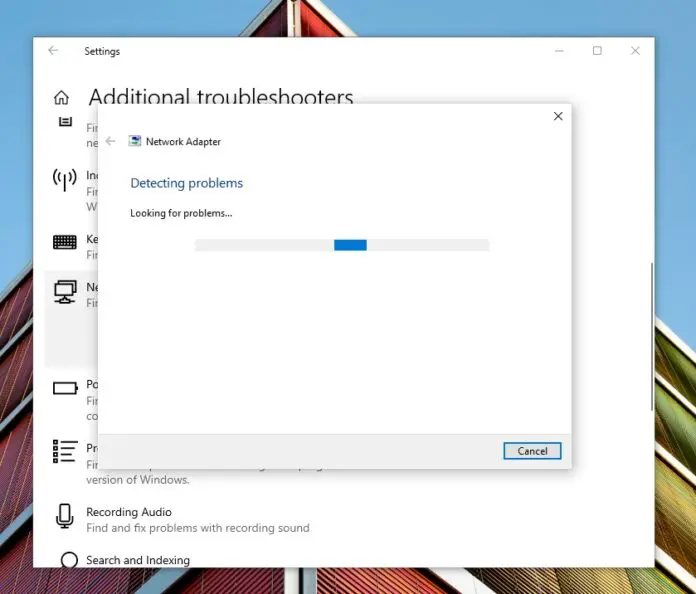
Task: Select the Search and Indexing magnifier icon
Action: click(69, 561)
